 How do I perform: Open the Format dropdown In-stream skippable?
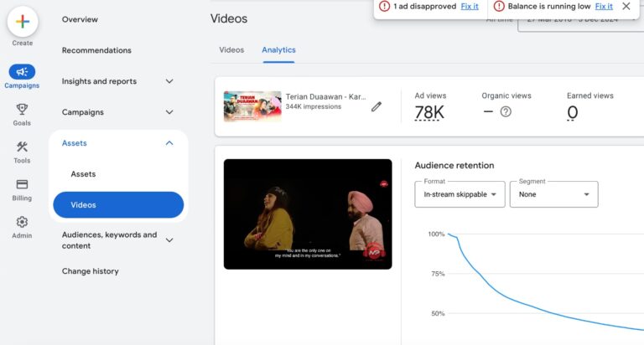pos(460,194)
